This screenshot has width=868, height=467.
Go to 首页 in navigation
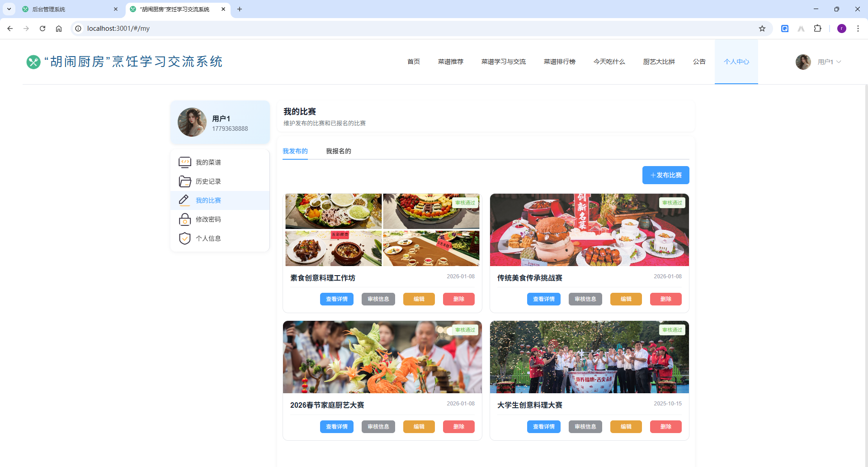tap(414, 62)
